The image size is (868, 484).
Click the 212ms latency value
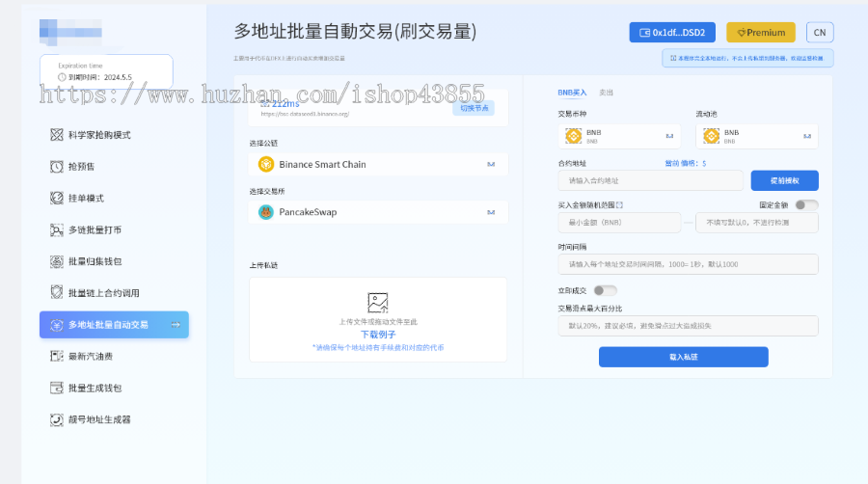coord(285,103)
